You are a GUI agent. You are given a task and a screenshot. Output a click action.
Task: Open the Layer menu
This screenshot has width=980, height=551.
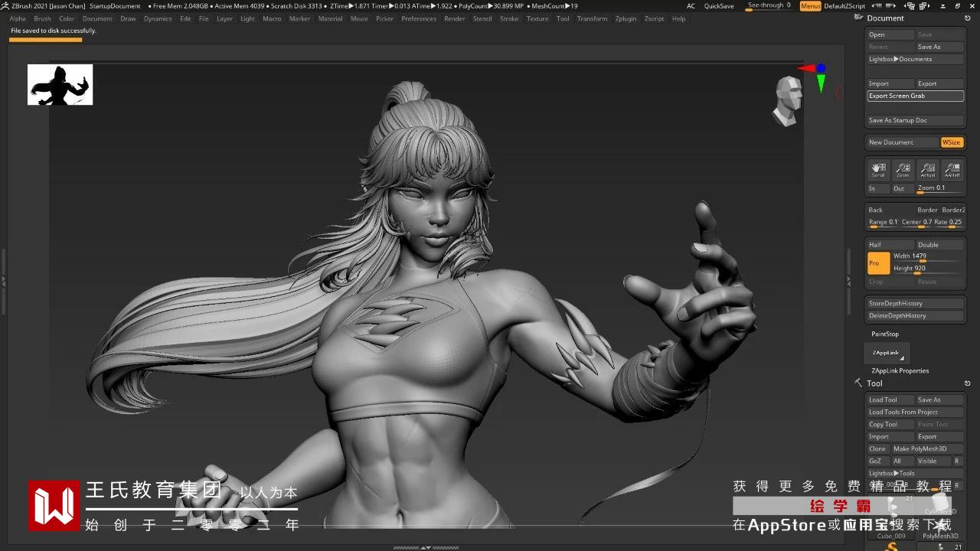(x=224, y=18)
